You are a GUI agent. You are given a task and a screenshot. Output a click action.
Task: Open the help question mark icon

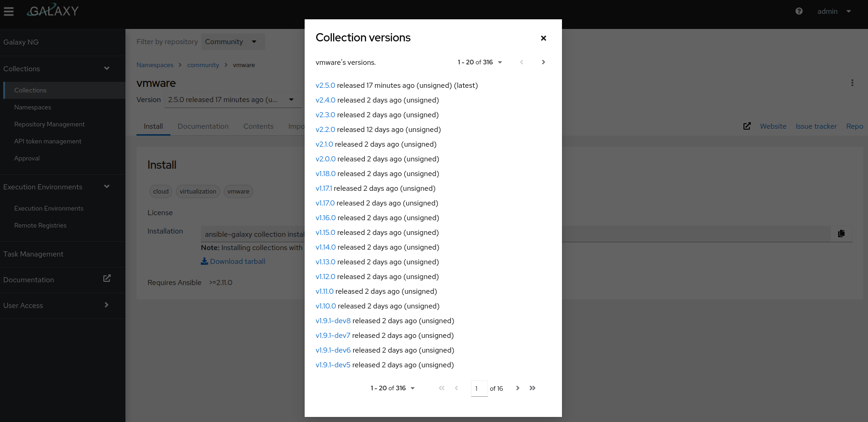click(799, 11)
